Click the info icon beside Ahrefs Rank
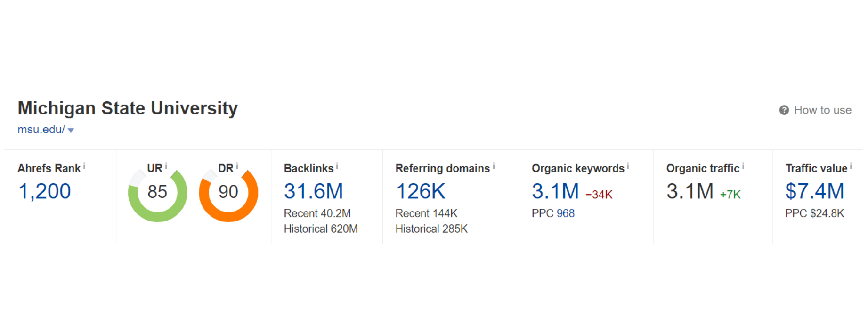The image size is (868, 335). click(x=84, y=166)
